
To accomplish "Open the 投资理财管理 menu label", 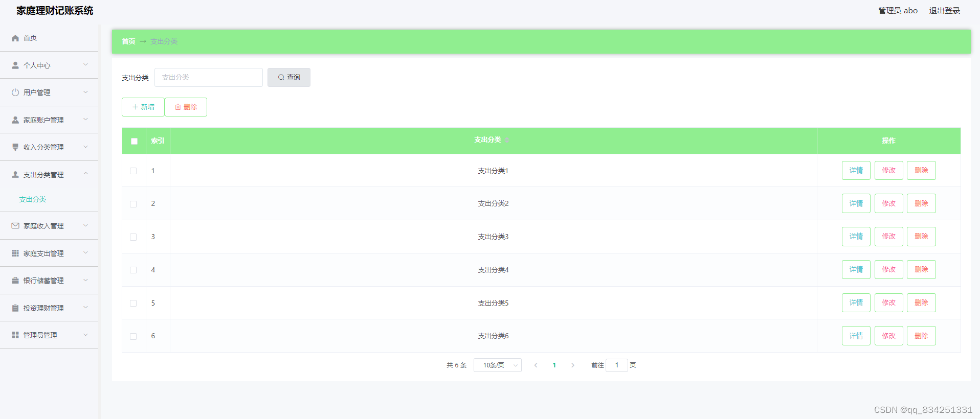I will click(43, 308).
